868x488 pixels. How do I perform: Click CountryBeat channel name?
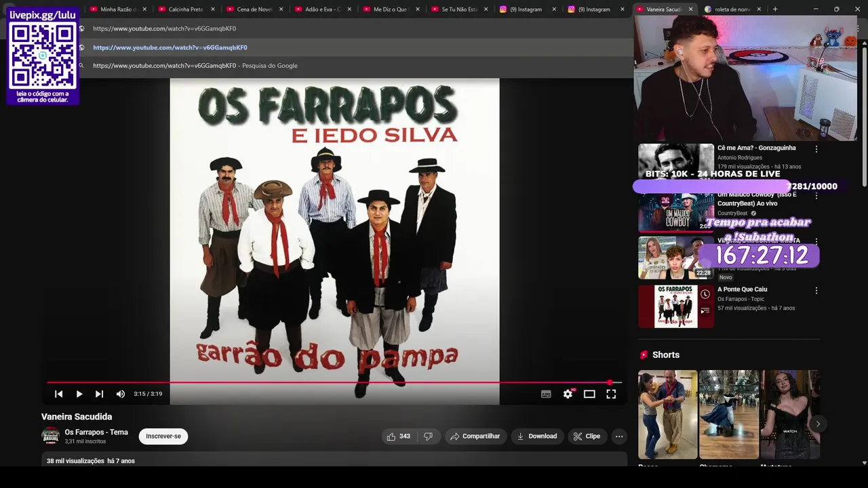(732, 213)
